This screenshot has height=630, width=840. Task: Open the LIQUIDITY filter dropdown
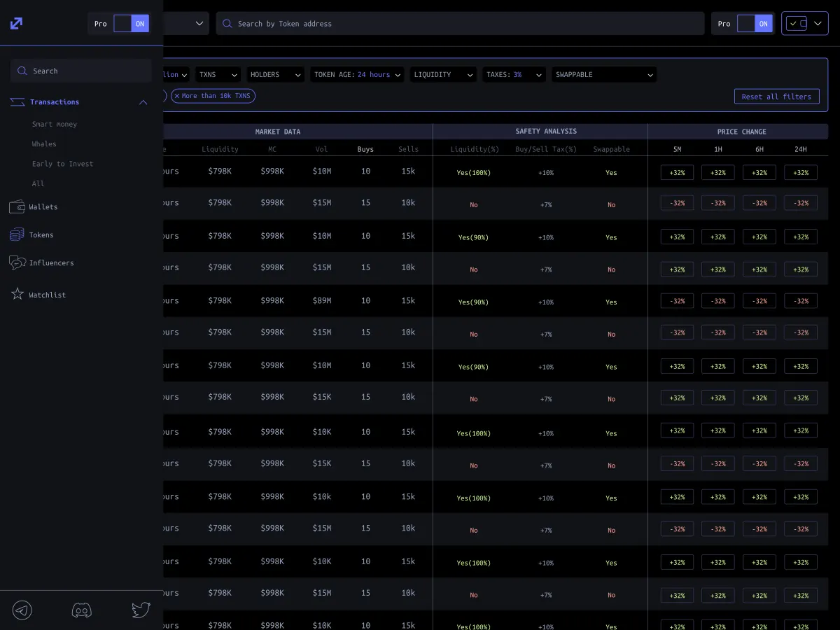click(443, 74)
